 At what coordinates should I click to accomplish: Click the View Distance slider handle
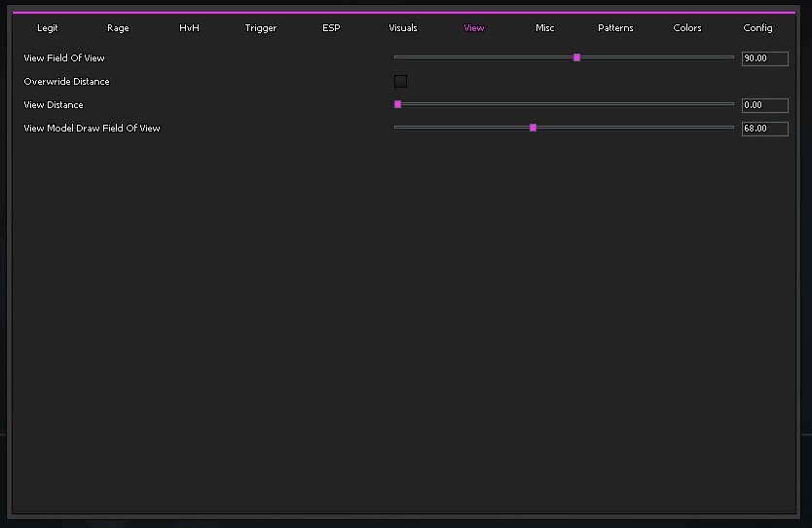pos(397,104)
